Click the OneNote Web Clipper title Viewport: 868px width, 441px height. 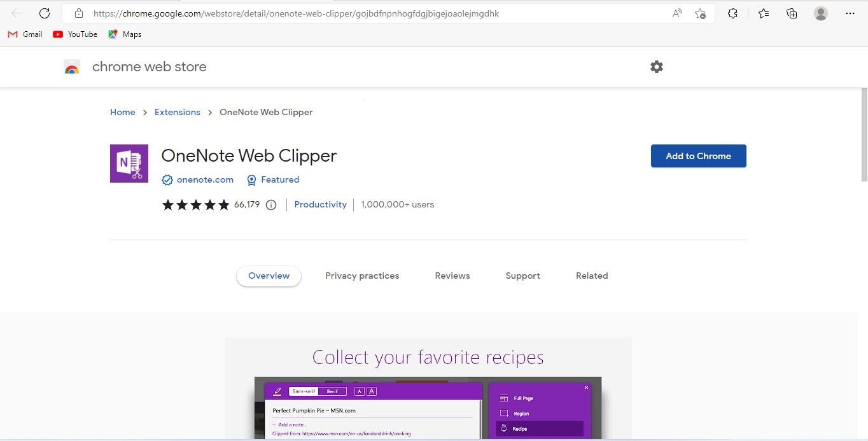[x=249, y=155]
